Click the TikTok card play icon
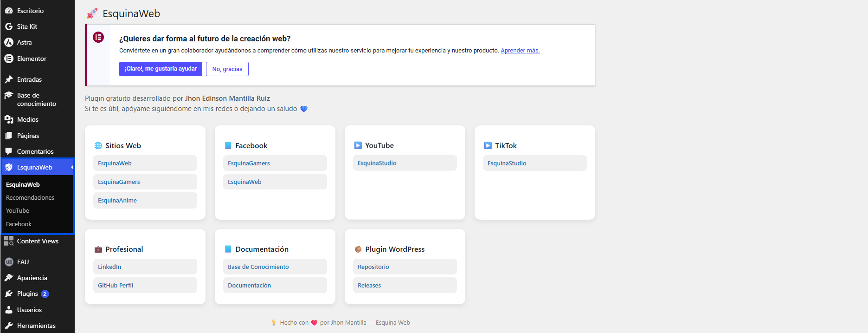Viewport: 868px width, 333px height. click(488, 145)
